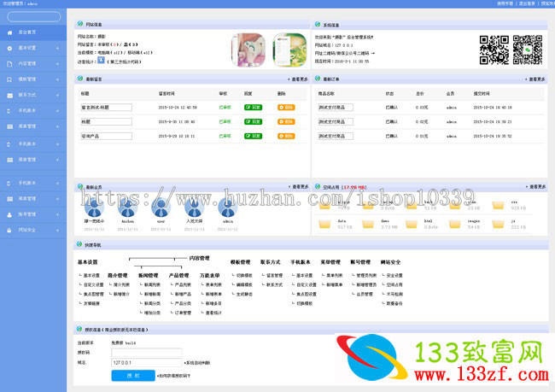
Task: Click the sidebar search box
Action: tap(33, 16)
